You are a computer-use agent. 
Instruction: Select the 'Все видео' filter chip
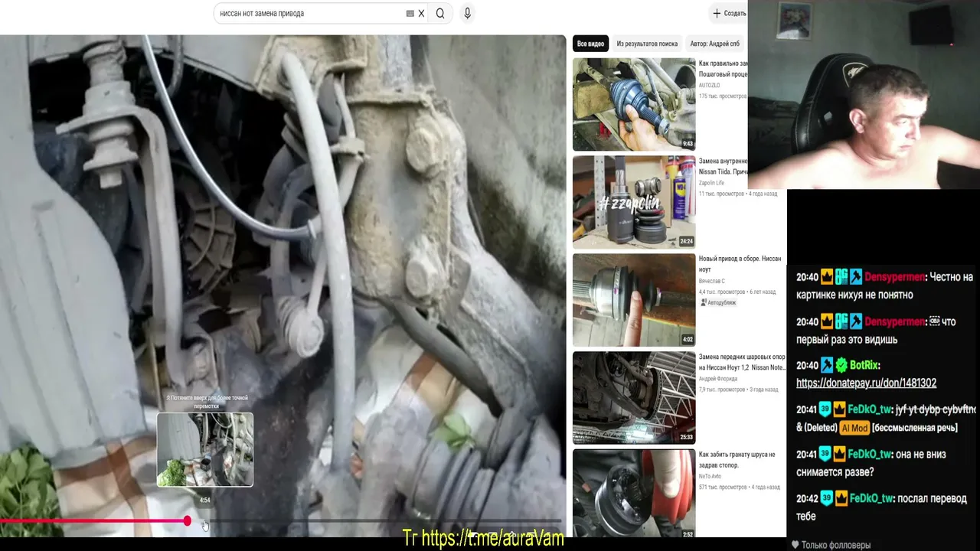pos(590,44)
